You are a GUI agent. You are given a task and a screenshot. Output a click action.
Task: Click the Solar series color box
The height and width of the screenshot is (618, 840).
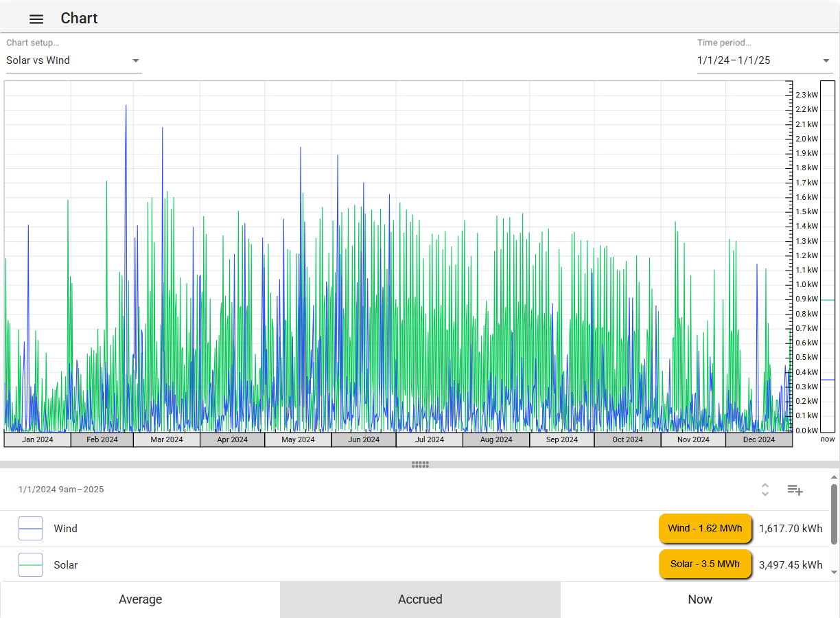(30, 565)
